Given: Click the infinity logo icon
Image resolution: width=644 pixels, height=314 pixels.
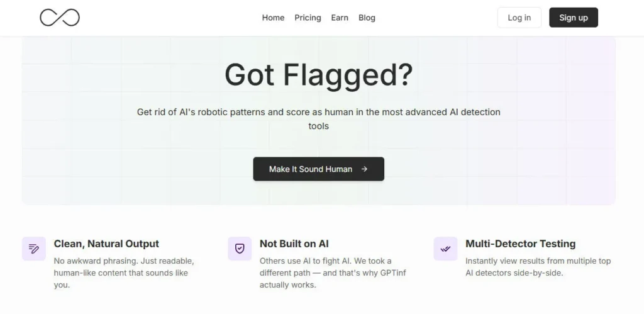Looking at the screenshot, I should coord(60,18).
